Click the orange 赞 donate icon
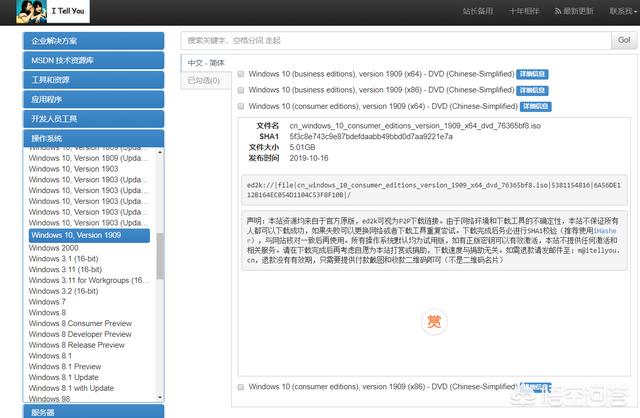The height and width of the screenshot is (418, 640). [434, 322]
